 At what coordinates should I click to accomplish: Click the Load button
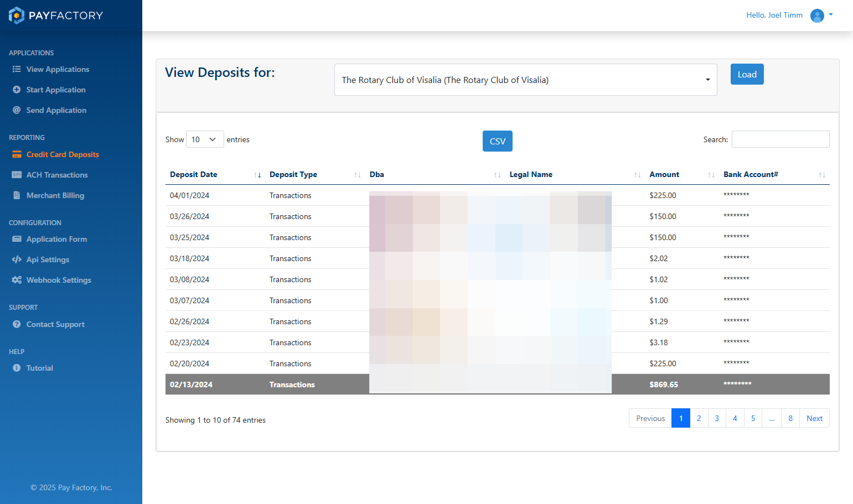click(747, 74)
